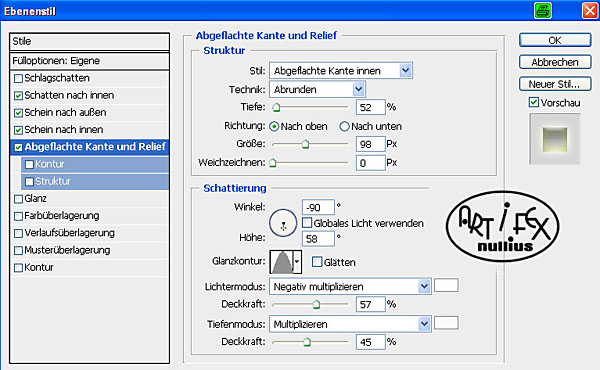Click the angle dial for Winkel
This screenshot has height=370, width=600.
pyautogui.click(x=283, y=223)
